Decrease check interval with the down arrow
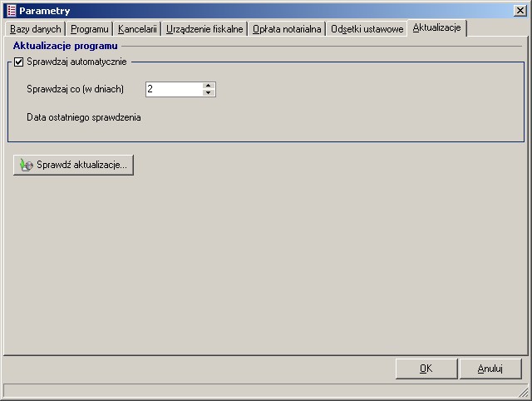The width and height of the screenshot is (532, 401). [x=209, y=93]
